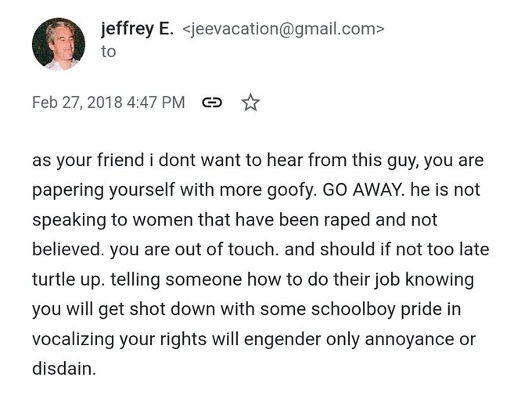Click the Feb 27, 2018 timestamp
The height and width of the screenshot is (393, 532).
click(78, 103)
